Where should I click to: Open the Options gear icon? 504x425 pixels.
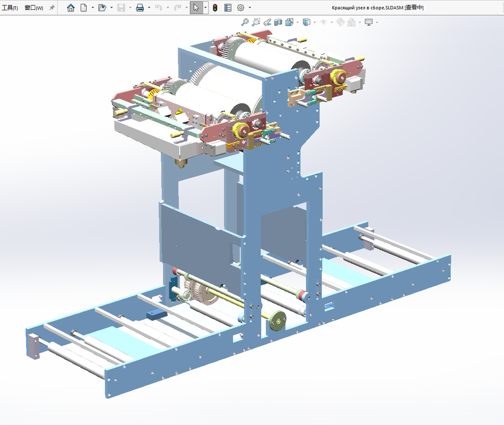tap(240, 8)
